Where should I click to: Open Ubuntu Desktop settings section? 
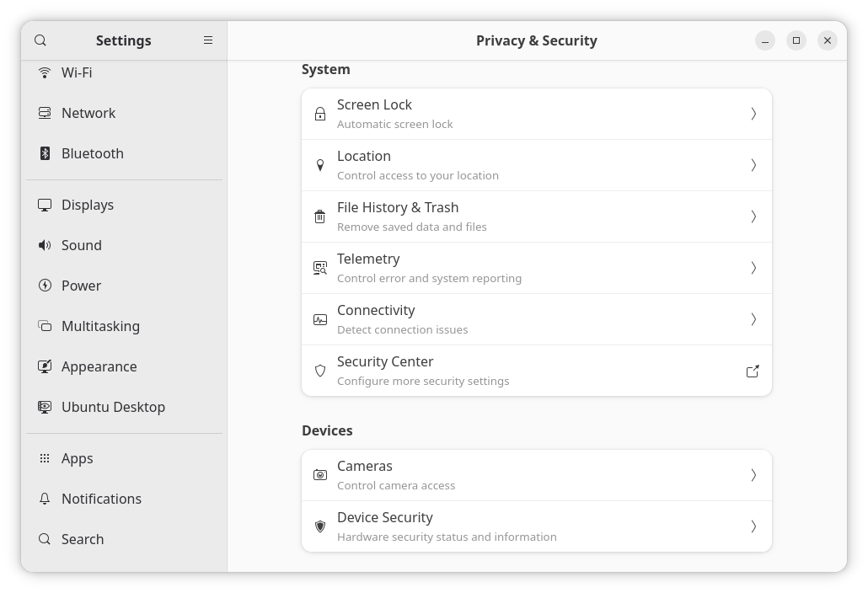point(113,407)
